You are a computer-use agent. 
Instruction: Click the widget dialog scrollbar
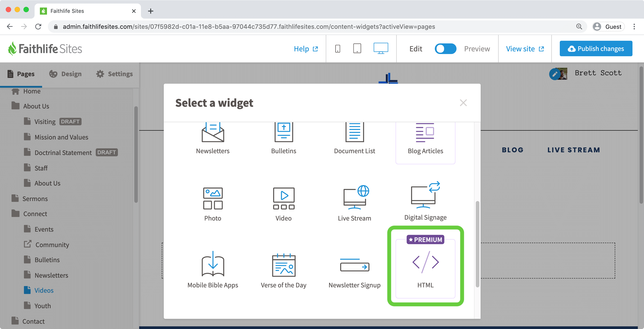click(477, 244)
